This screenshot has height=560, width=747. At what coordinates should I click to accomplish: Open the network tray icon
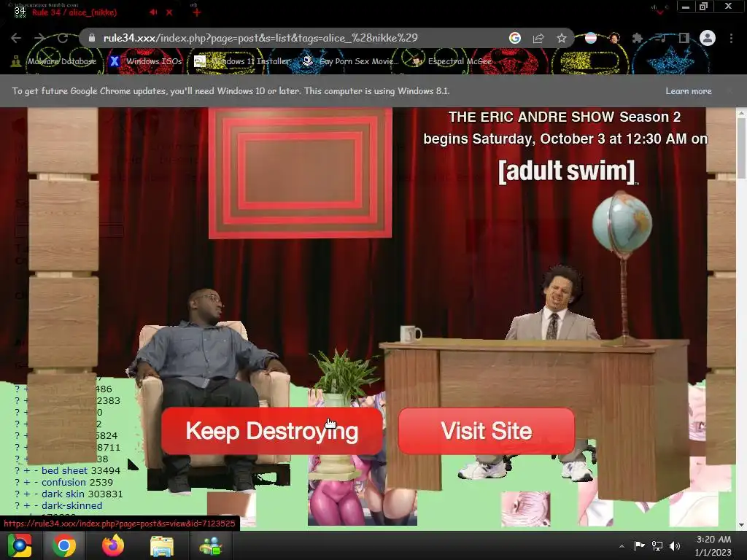pyautogui.click(x=657, y=545)
